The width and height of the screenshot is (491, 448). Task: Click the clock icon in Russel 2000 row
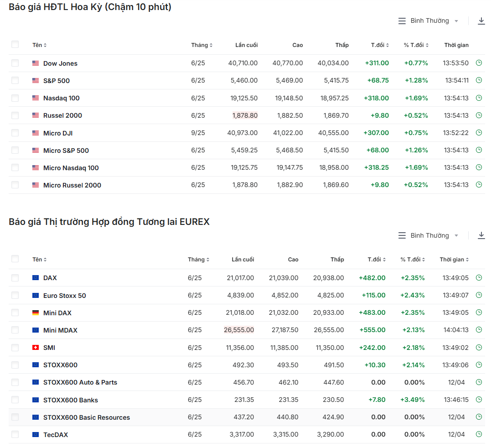click(479, 115)
